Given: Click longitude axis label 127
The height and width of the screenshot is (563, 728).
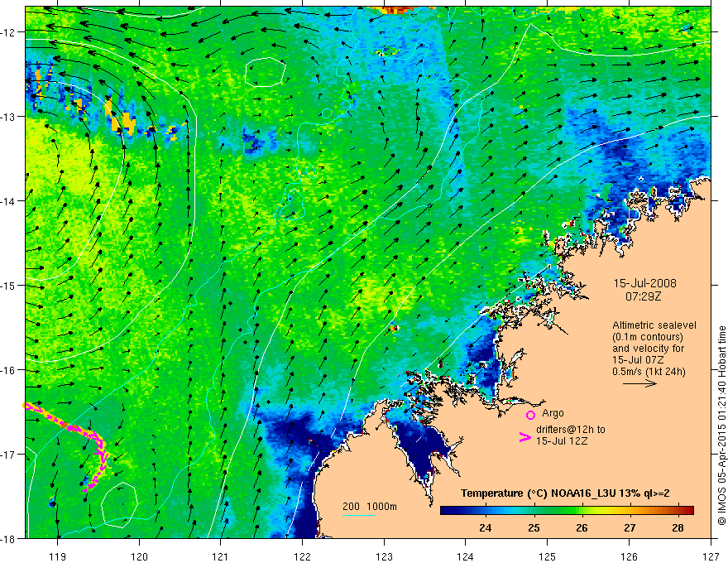Looking at the screenshot, I should coord(711,557).
